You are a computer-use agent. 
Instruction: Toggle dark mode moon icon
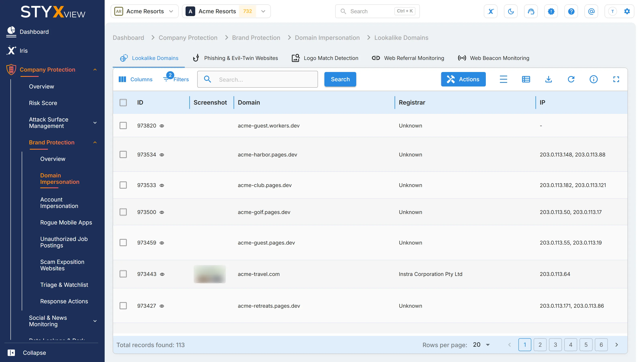coord(511,11)
